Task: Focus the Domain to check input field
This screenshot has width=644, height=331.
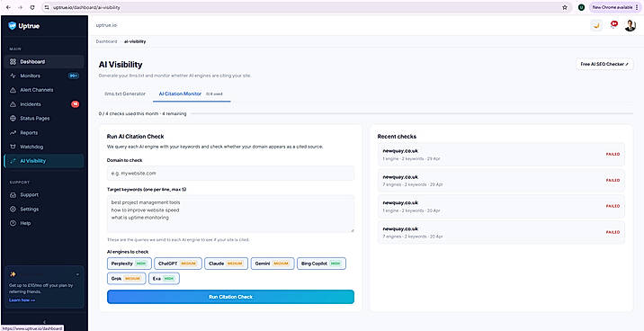Action: click(x=230, y=174)
